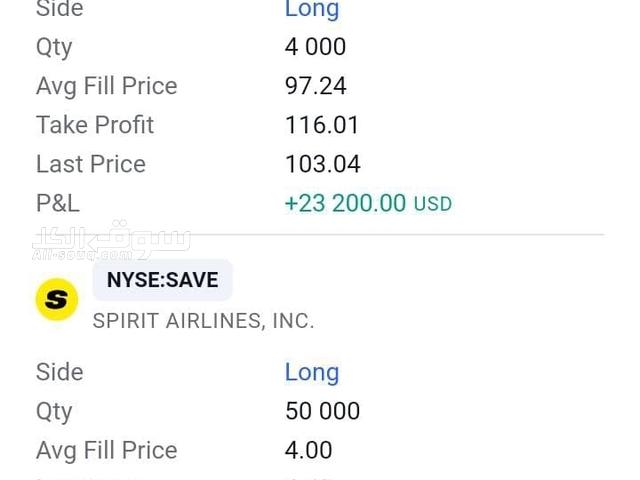Click the +23 200.00 USD P&L value
The width and height of the screenshot is (640, 480).
345,203
